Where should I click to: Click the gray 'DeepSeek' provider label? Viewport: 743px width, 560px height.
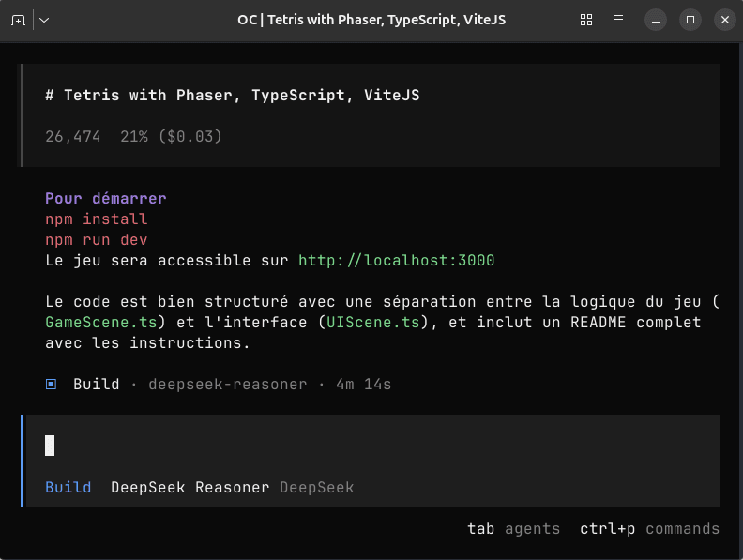(x=316, y=487)
